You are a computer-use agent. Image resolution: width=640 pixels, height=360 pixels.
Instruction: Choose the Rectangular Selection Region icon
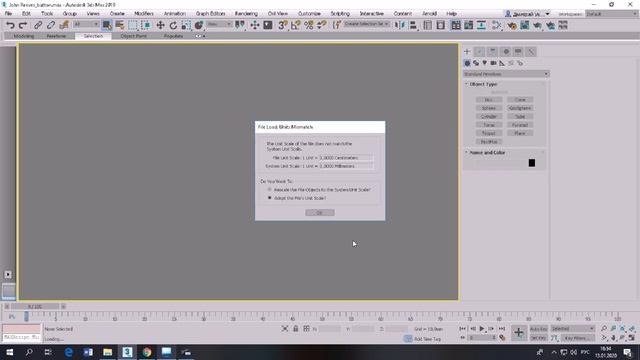point(133,25)
